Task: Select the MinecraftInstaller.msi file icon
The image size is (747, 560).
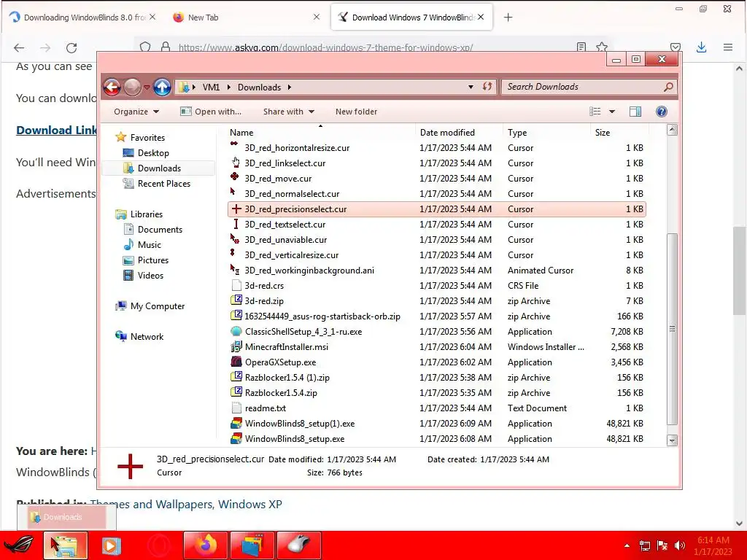Action: pyautogui.click(x=236, y=346)
